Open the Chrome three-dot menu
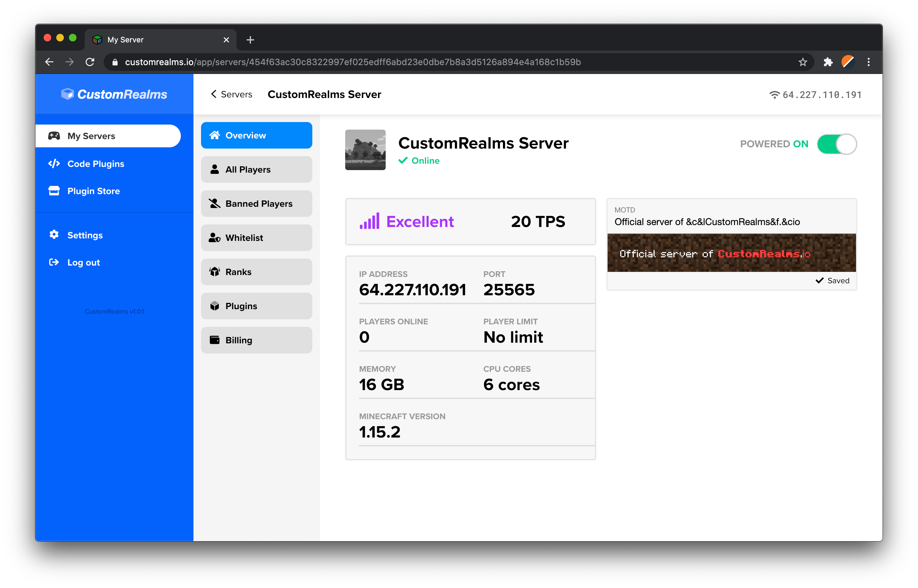 pyautogui.click(x=868, y=62)
